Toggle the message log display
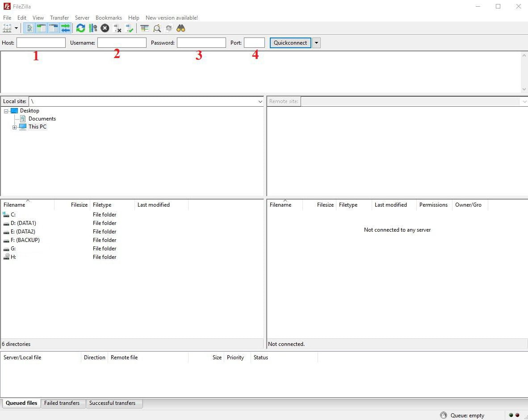 pos(29,28)
